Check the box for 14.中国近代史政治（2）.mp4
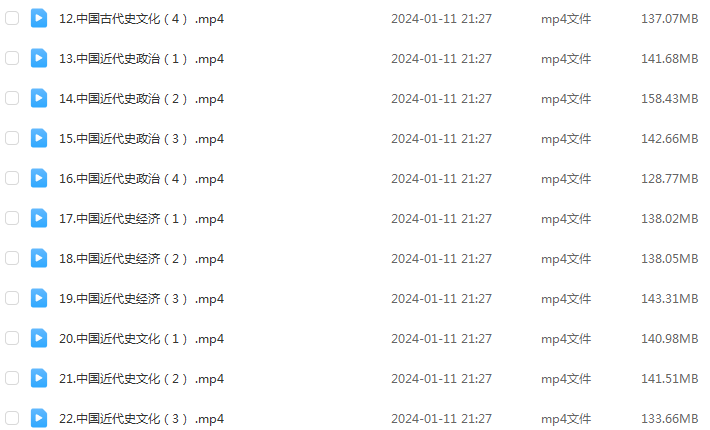The width and height of the screenshot is (710, 430). 12,98
